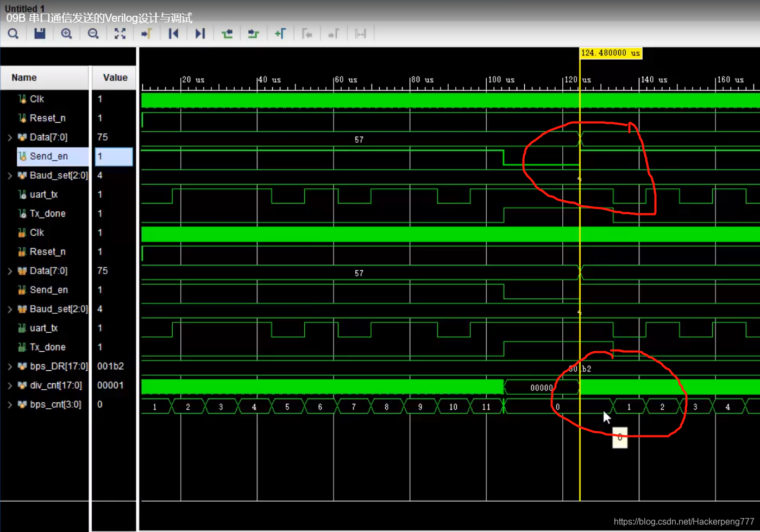
Task: Expand the second Data[7:0] bus
Action: (10, 271)
